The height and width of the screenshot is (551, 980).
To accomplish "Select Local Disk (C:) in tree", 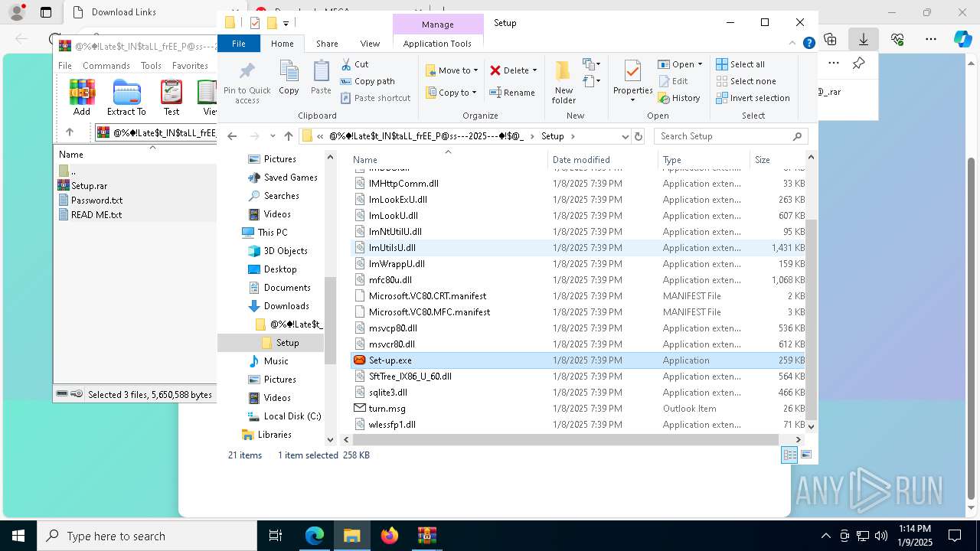I will pos(292,416).
